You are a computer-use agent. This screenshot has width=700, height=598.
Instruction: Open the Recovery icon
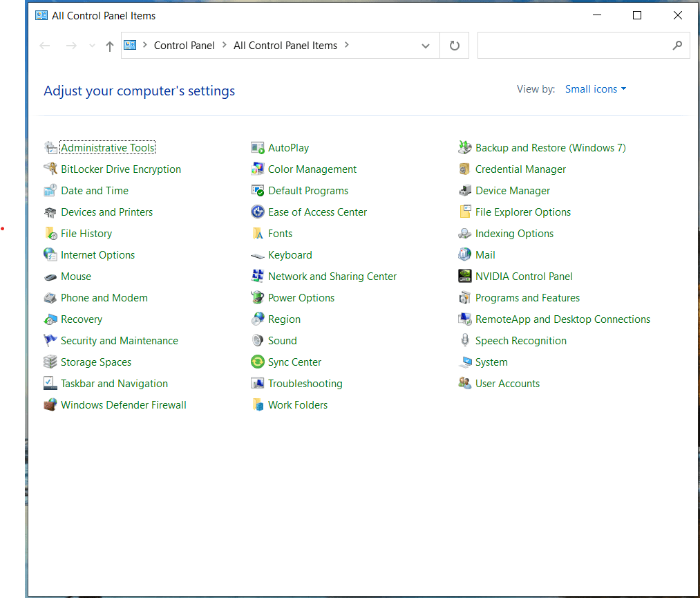click(50, 319)
